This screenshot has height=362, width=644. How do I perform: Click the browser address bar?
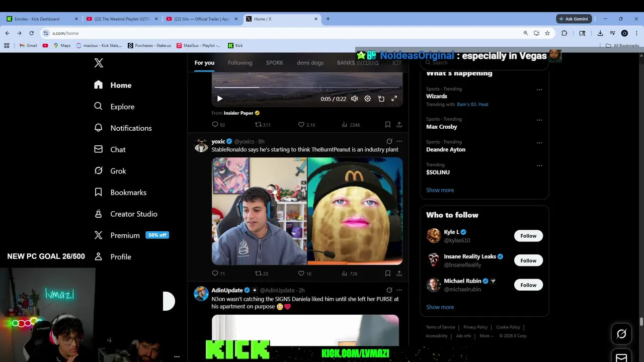282,33
